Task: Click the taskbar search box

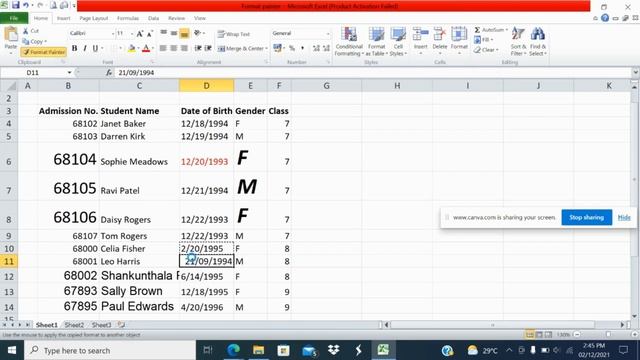Action: click(x=110, y=351)
